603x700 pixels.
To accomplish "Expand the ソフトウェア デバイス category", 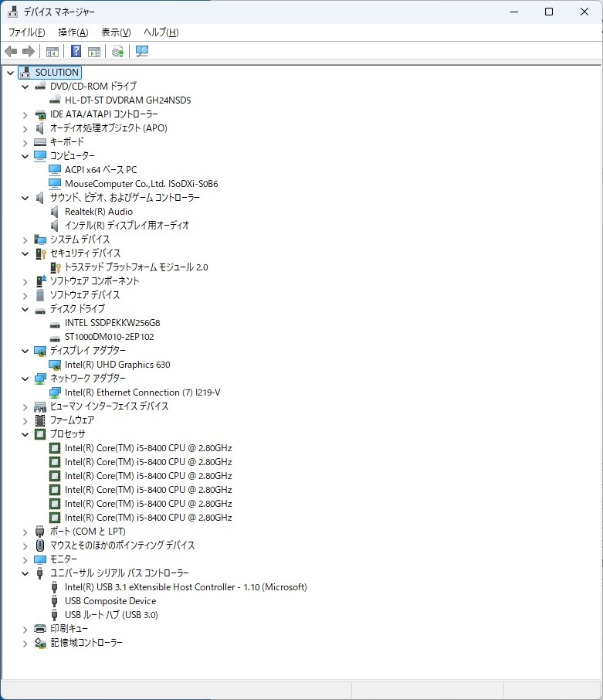I will [25, 296].
